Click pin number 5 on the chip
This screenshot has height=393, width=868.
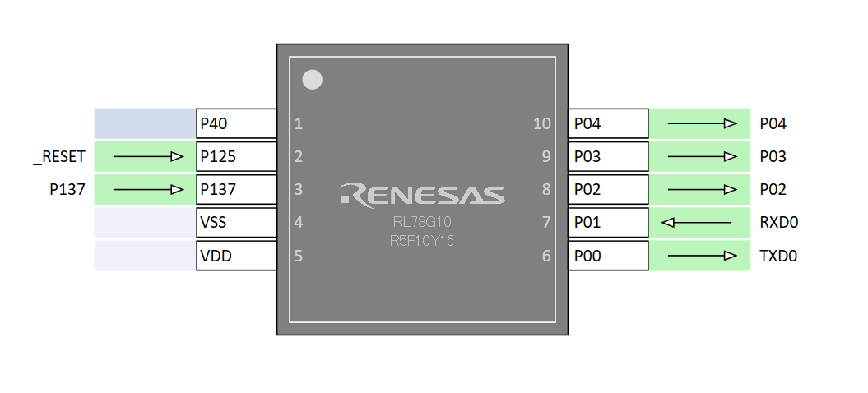point(299,257)
